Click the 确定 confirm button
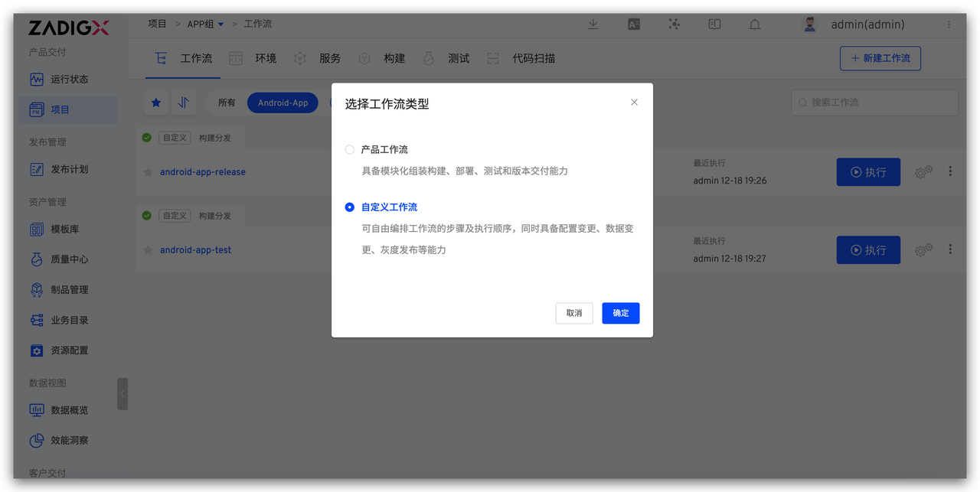The height and width of the screenshot is (492, 980). 620,313
